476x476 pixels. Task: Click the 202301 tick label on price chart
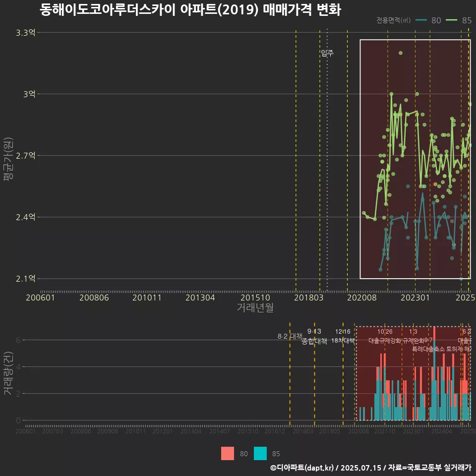(x=416, y=297)
